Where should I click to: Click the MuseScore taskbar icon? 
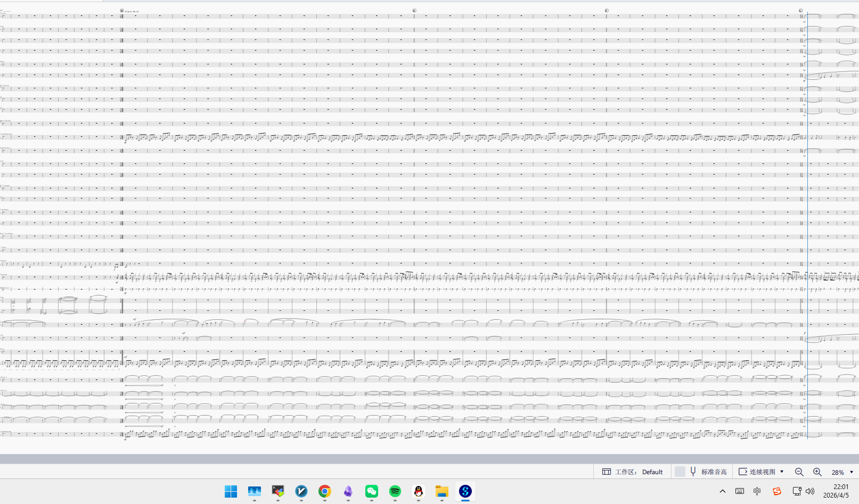pyautogui.click(x=465, y=491)
